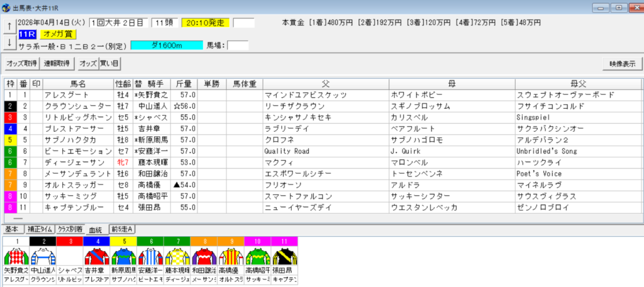Click dam J. Quirk cell
The height and width of the screenshot is (287, 644).
point(452,151)
